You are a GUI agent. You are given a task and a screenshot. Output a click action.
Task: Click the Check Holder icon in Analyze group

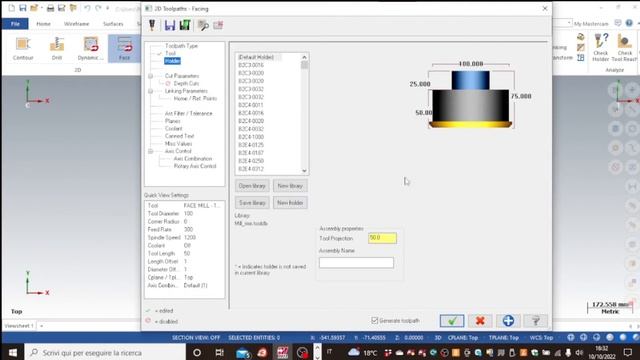600,48
